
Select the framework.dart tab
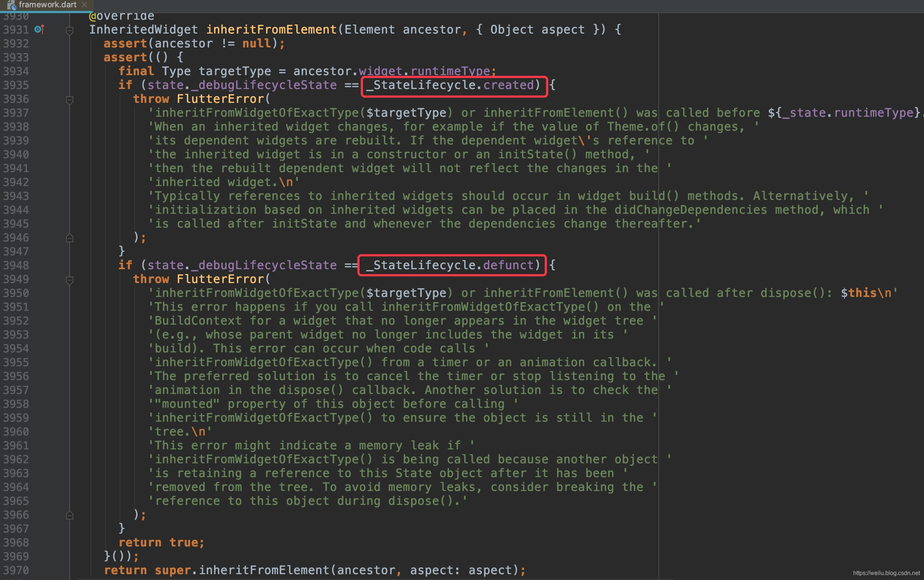[47, 5]
